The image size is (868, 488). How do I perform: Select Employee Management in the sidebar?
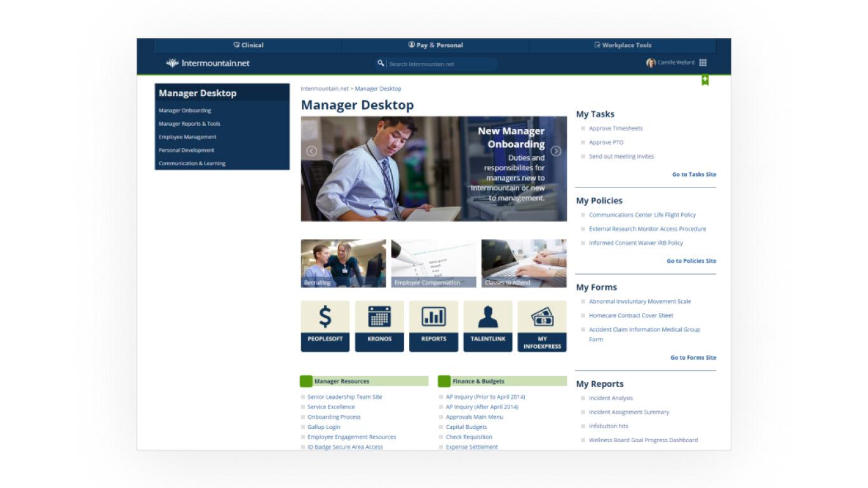pos(187,137)
